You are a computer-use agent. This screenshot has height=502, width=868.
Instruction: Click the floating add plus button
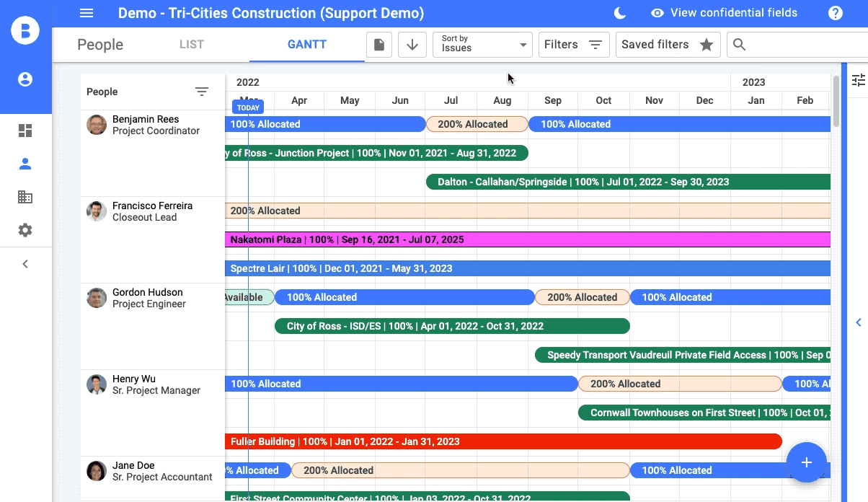pyautogui.click(x=806, y=462)
